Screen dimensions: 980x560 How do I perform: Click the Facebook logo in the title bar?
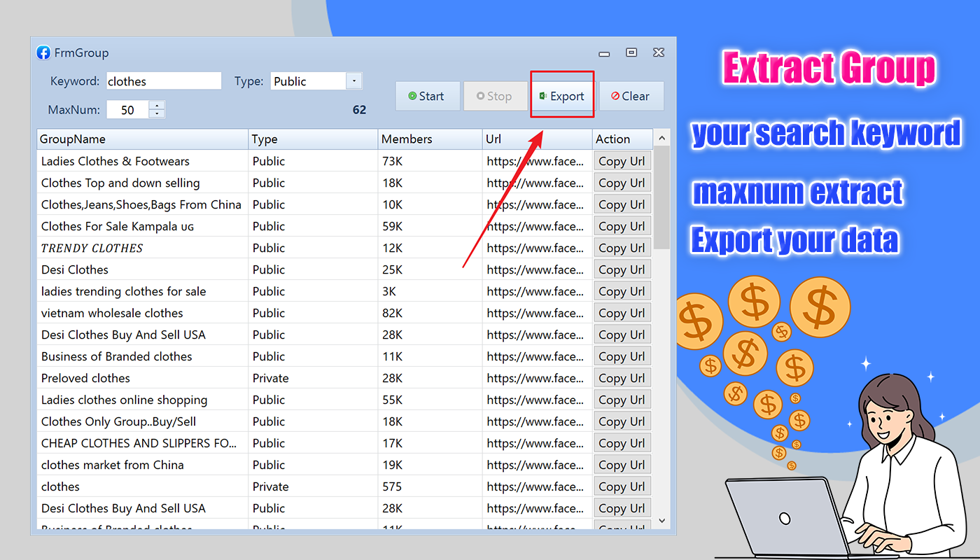[43, 52]
